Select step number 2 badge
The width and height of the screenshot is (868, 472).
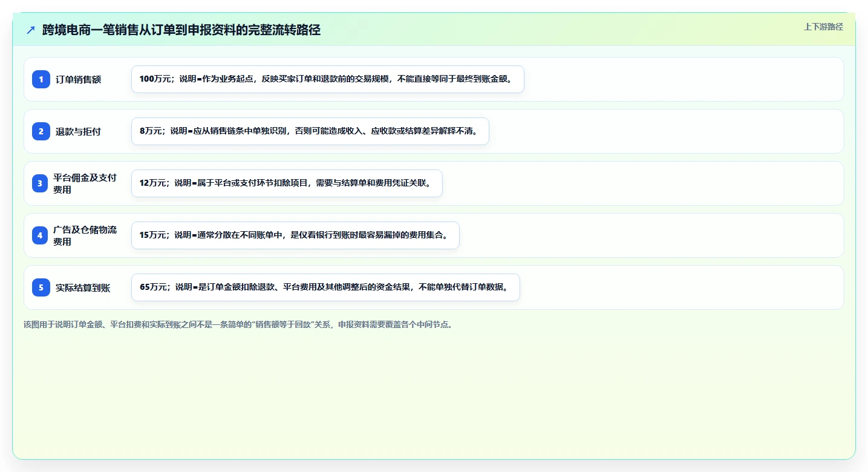click(41, 131)
